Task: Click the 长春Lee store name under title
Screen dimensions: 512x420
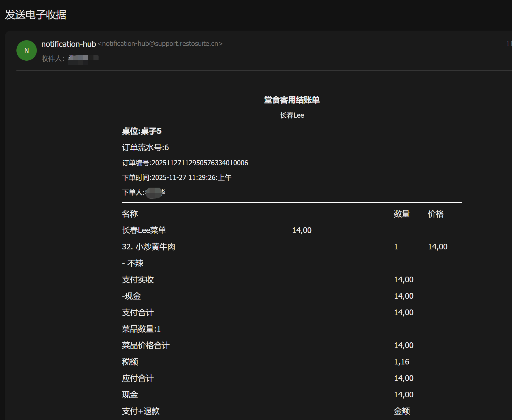Action: [x=292, y=115]
